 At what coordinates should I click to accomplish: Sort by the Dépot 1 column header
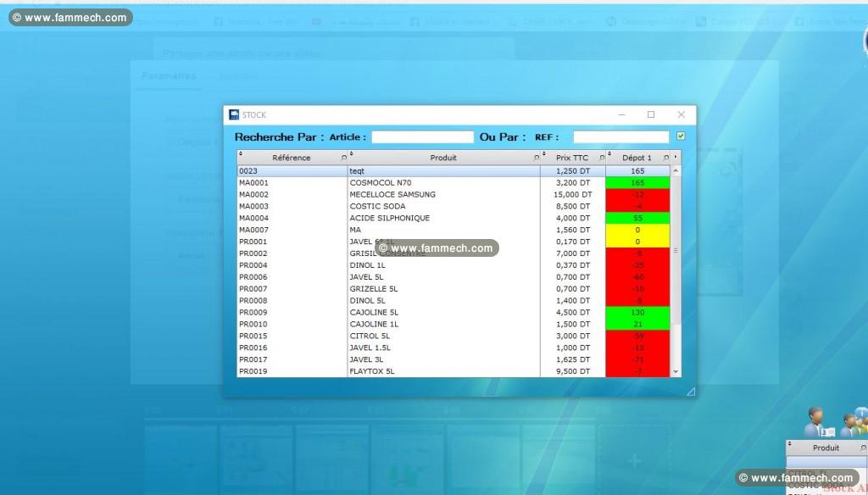coord(637,158)
